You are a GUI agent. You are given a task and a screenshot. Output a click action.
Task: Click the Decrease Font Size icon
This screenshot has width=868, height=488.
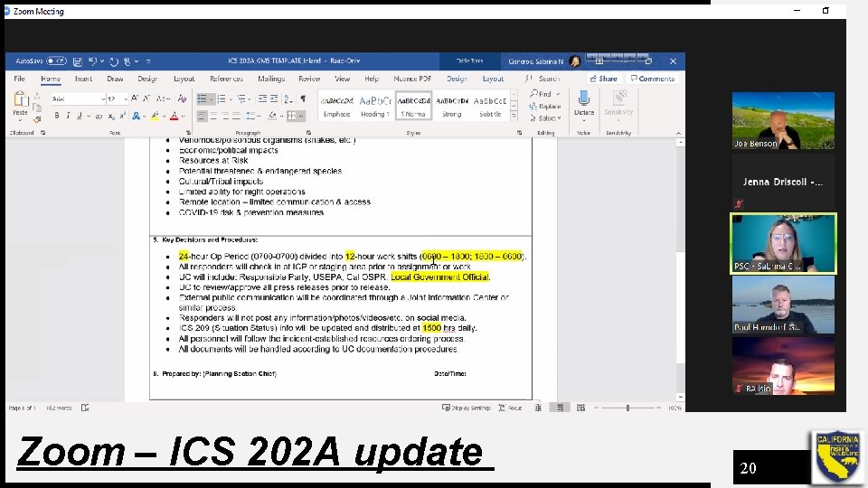tap(146, 99)
